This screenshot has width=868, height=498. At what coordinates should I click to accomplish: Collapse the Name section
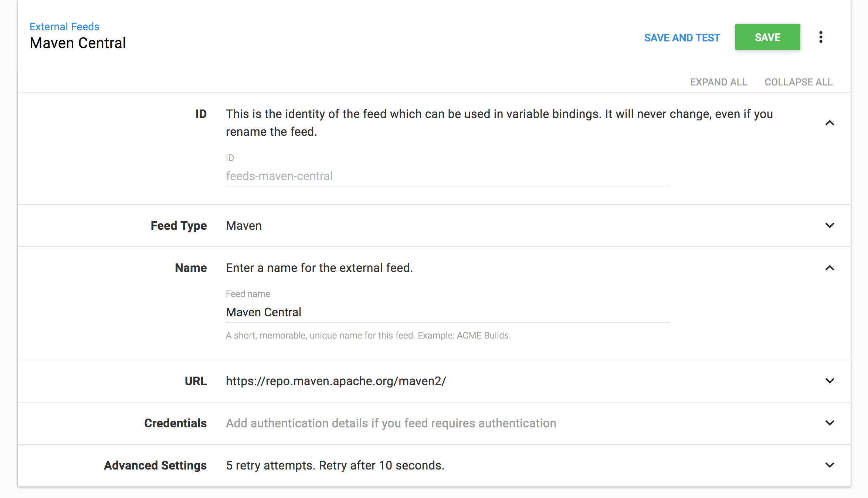pyautogui.click(x=830, y=268)
